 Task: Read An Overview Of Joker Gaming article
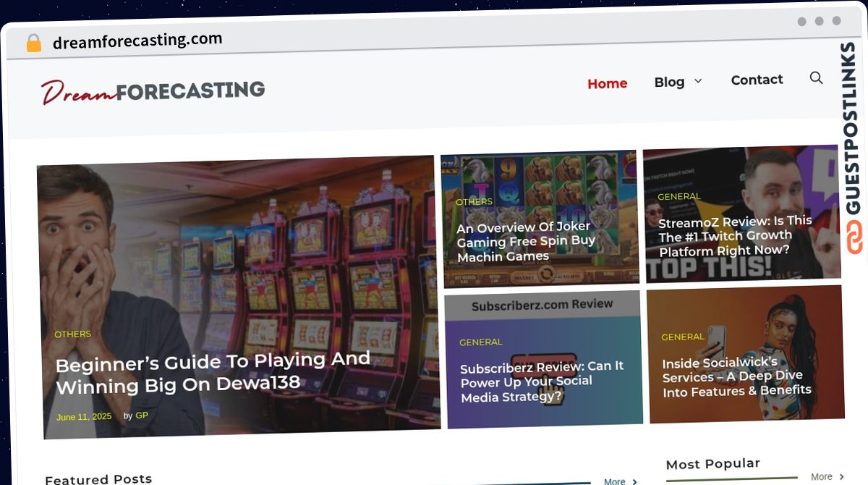pyautogui.click(x=527, y=242)
